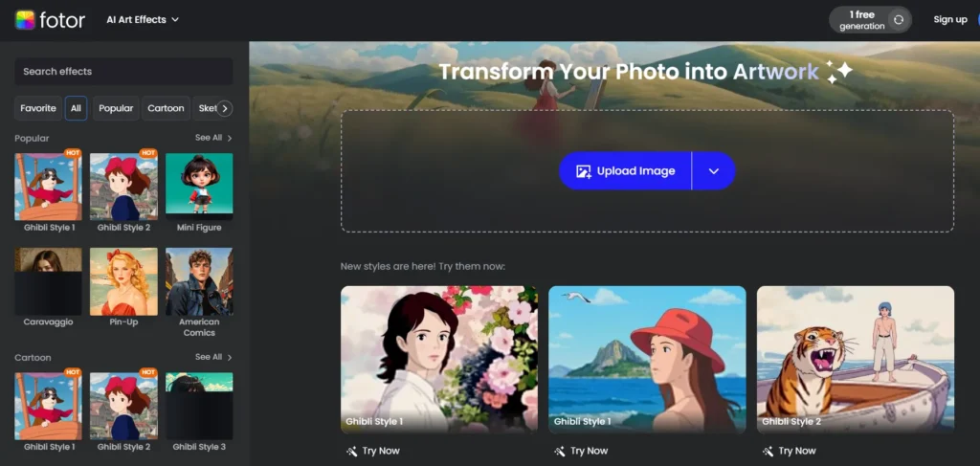The width and height of the screenshot is (980, 466).
Task: Click the Fotor logo icon
Action: 25,19
